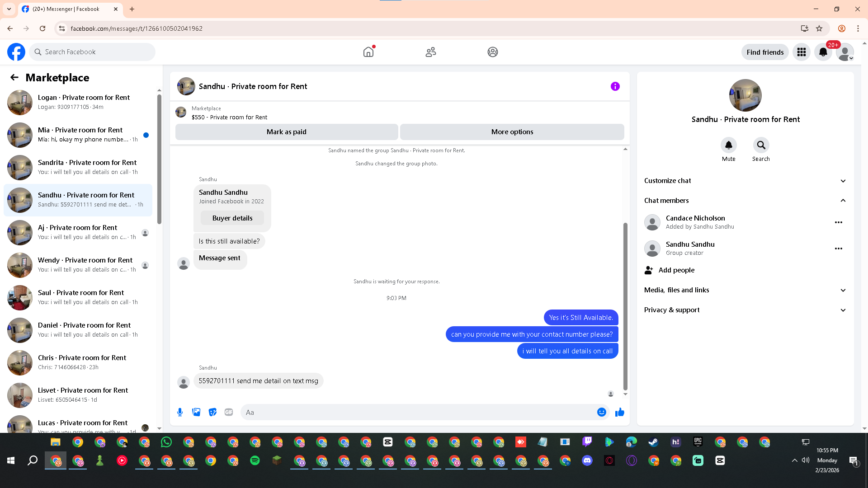Viewport: 868px width, 488px height.
Task: Open the sticker picker icon
Action: pos(212,412)
